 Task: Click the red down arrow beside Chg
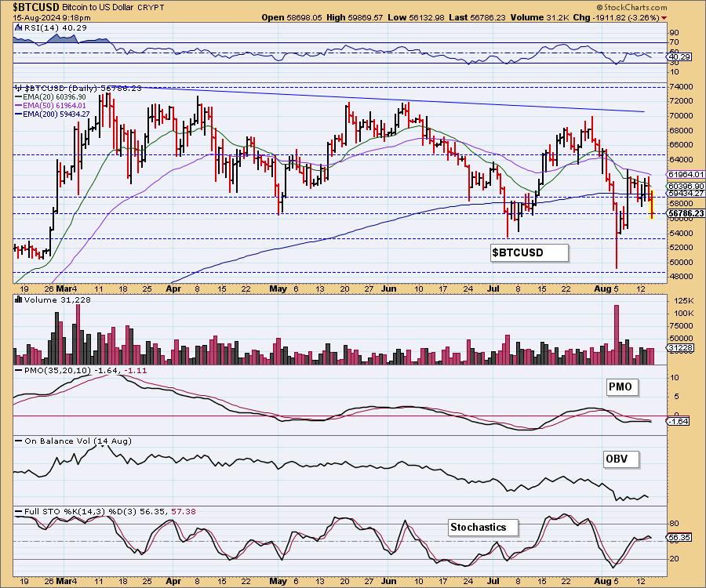(664, 17)
